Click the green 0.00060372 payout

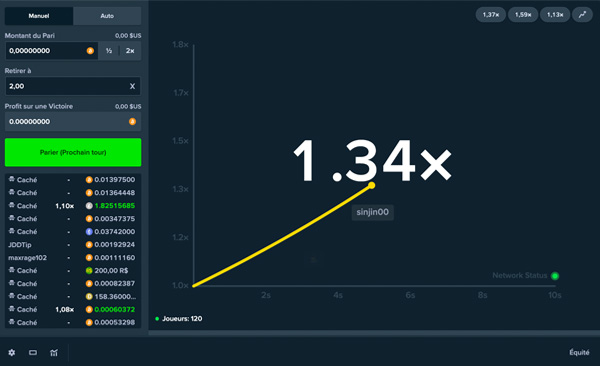[x=115, y=309]
